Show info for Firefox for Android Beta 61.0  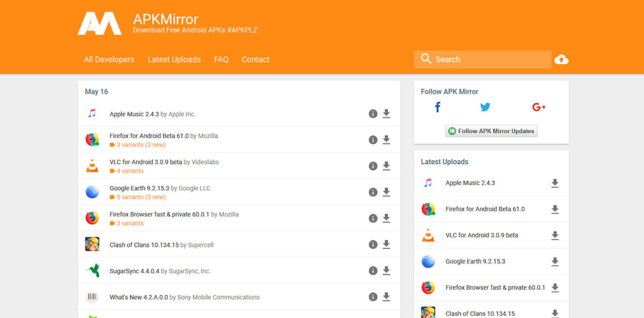pos(373,140)
